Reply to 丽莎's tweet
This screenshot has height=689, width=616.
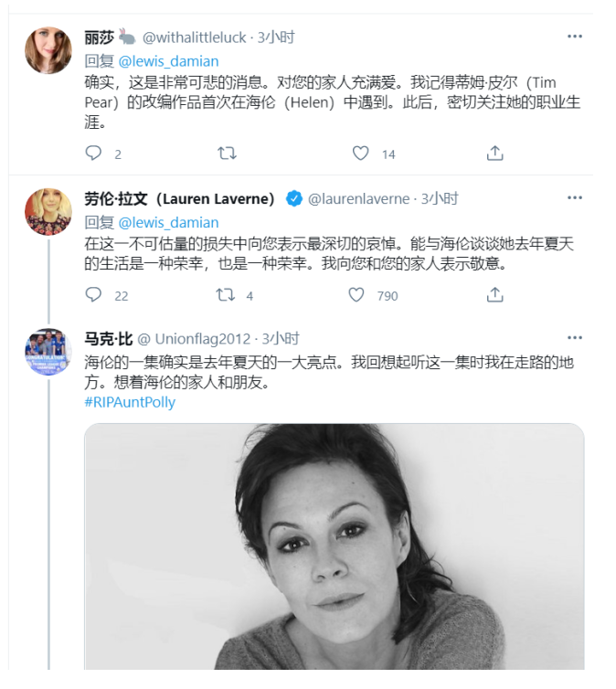(x=93, y=154)
